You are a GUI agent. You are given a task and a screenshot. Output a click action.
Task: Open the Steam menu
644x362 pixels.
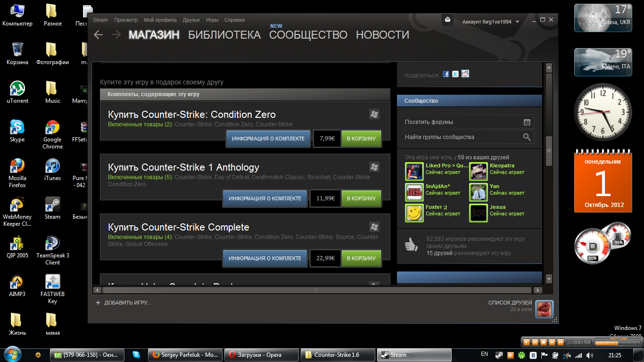click(100, 20)
